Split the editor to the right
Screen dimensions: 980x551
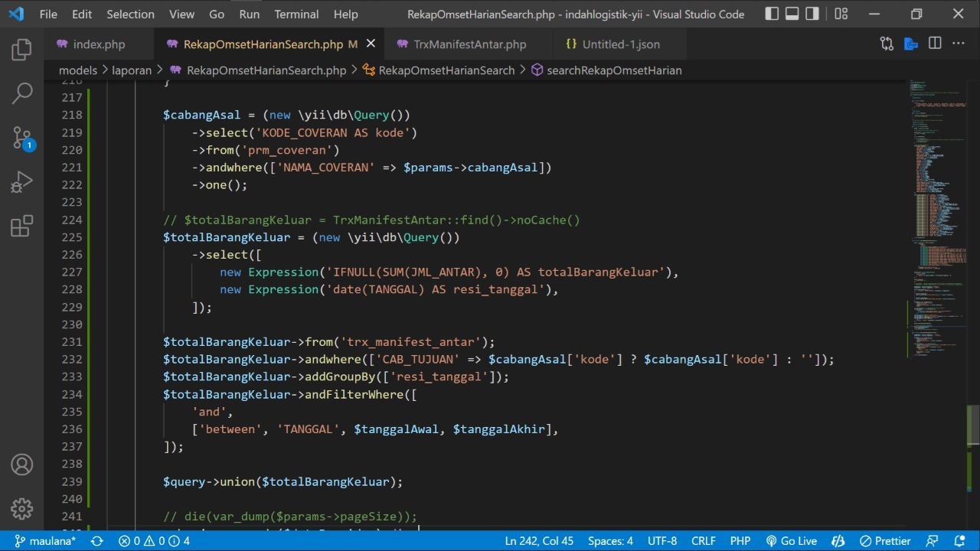tap(935, 44)
